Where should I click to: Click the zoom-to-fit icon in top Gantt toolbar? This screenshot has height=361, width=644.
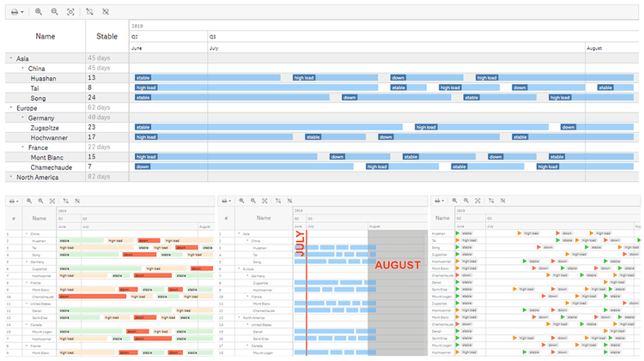click(70, 13)
